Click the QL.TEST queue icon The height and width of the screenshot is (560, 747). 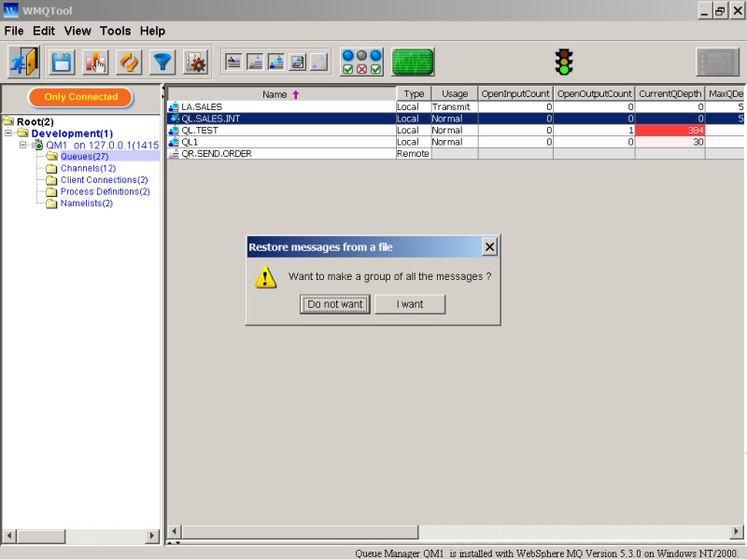(x=174, y=130)
